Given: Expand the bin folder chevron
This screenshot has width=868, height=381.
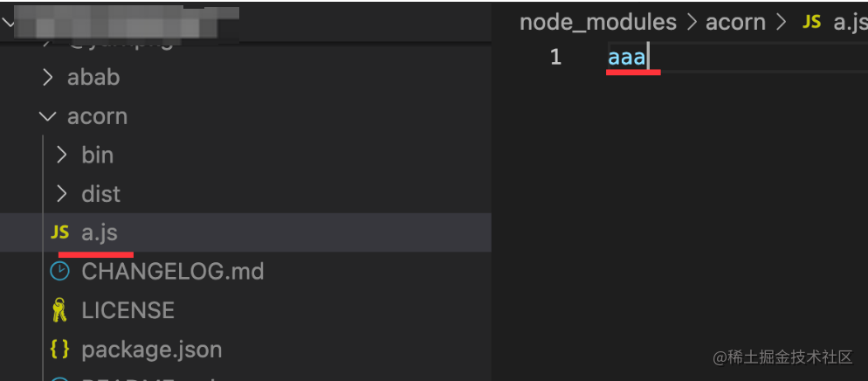Looking at the screenshot, I should (x=61, y=155).
